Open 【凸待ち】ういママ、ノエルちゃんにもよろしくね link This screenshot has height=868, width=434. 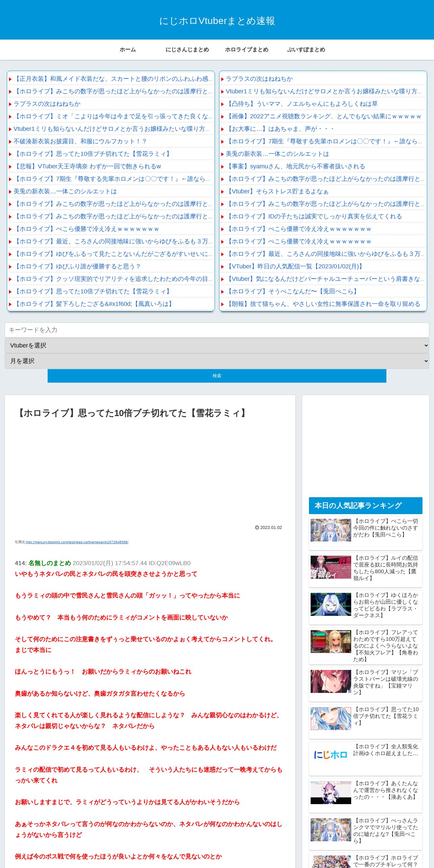point(302,104)
